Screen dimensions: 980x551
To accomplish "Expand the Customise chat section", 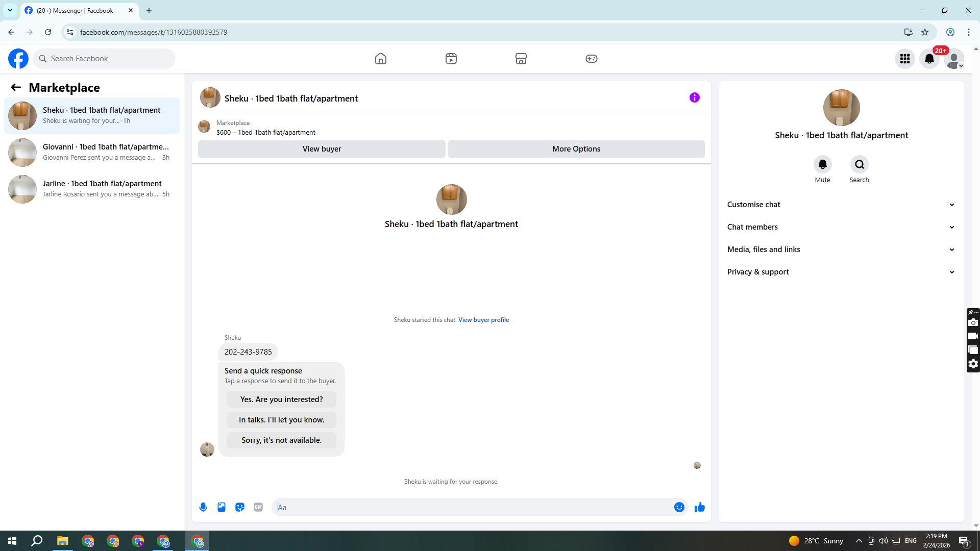I will coord(841,205).
